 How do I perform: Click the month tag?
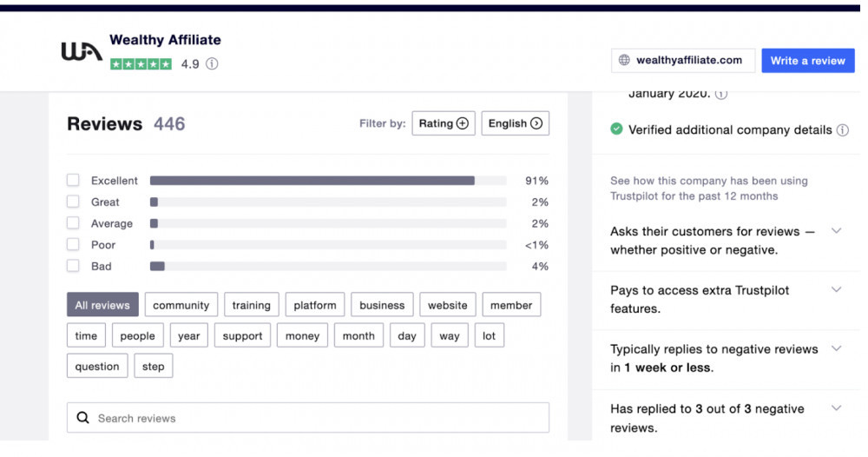tap(358, 335)
